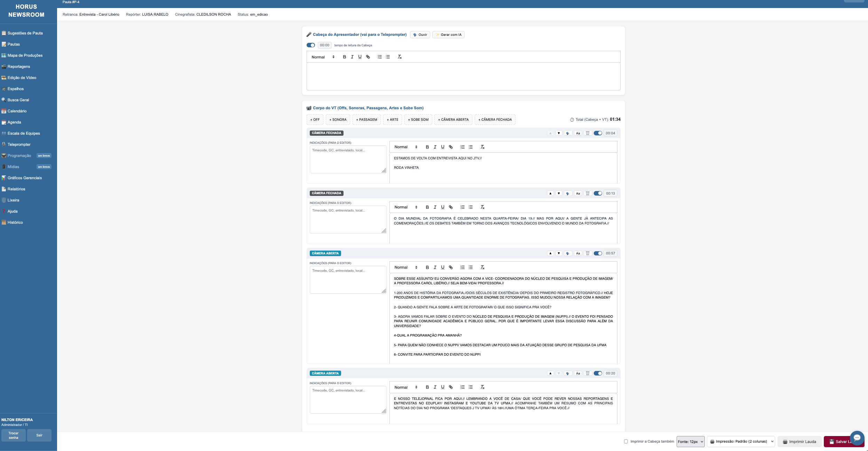Underline text in the 00:13 block editor
This screenshot has height=451, width=868.
point(443,207)
